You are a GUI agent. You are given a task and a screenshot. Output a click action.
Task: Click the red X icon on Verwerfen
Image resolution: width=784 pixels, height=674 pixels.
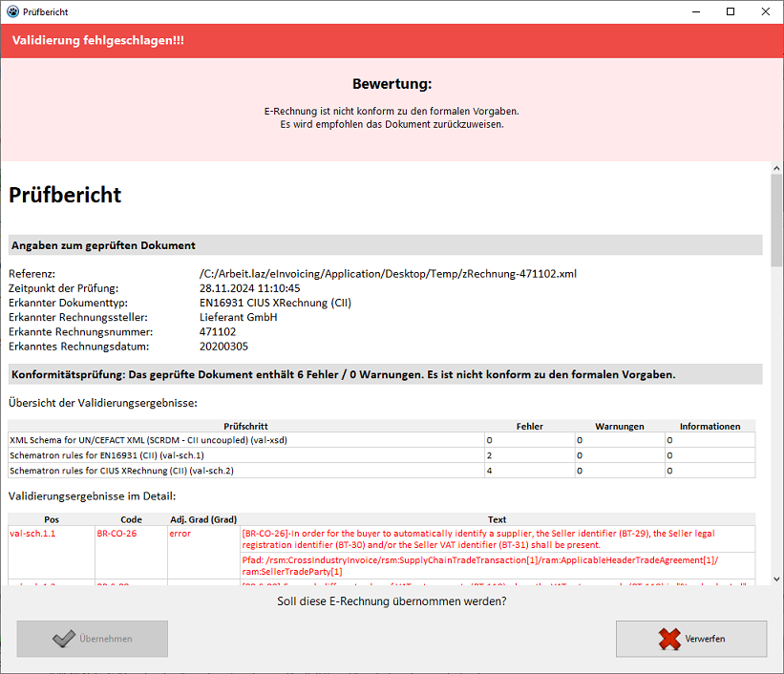[x=669, y=639]
